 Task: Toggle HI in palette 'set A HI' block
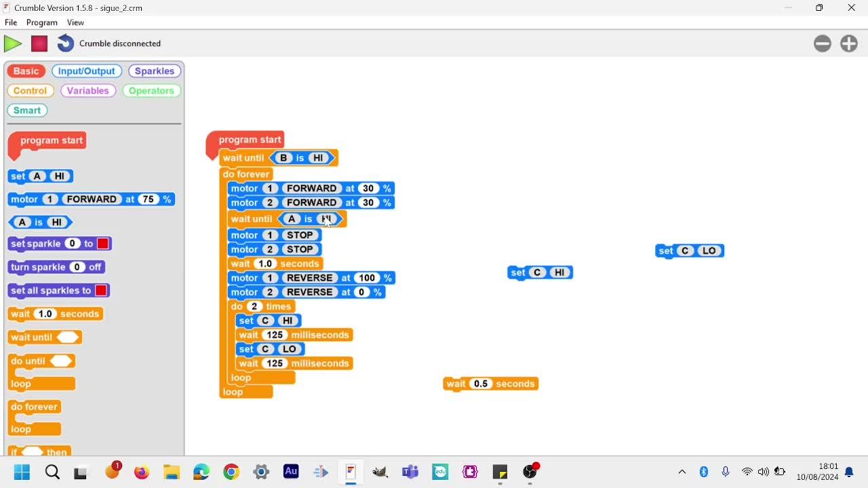[x=60, y=176]
